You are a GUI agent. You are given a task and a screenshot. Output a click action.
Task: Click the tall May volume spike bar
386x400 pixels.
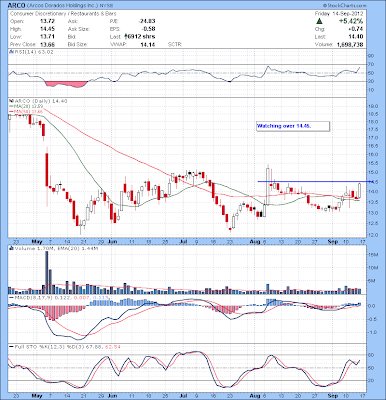coord(47,272)
